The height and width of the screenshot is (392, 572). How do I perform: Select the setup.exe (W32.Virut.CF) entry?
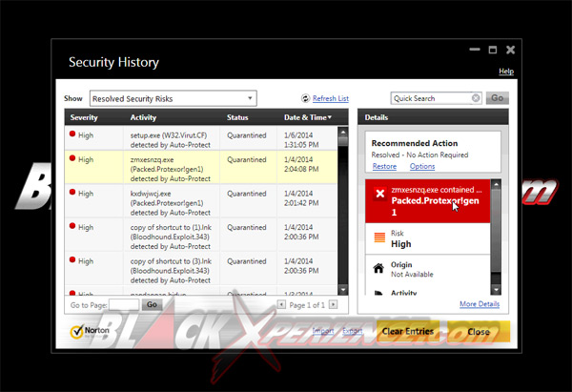click(201, 138)
